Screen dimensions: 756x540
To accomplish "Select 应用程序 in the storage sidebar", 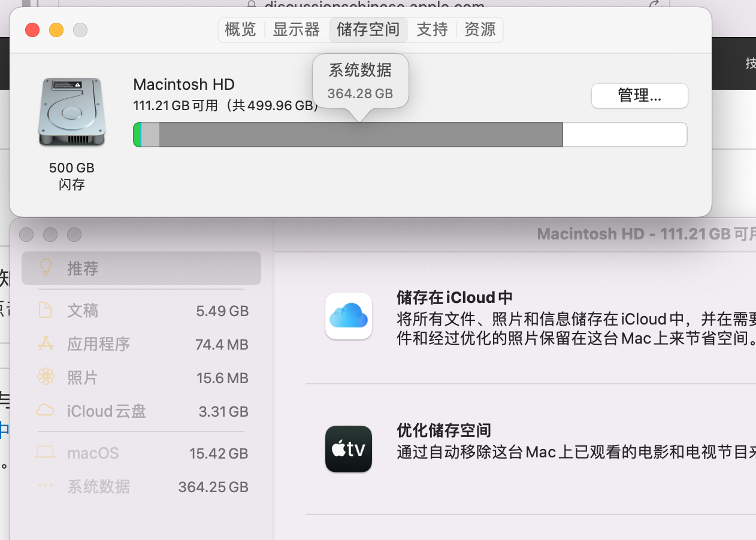I will pos(141,344).
